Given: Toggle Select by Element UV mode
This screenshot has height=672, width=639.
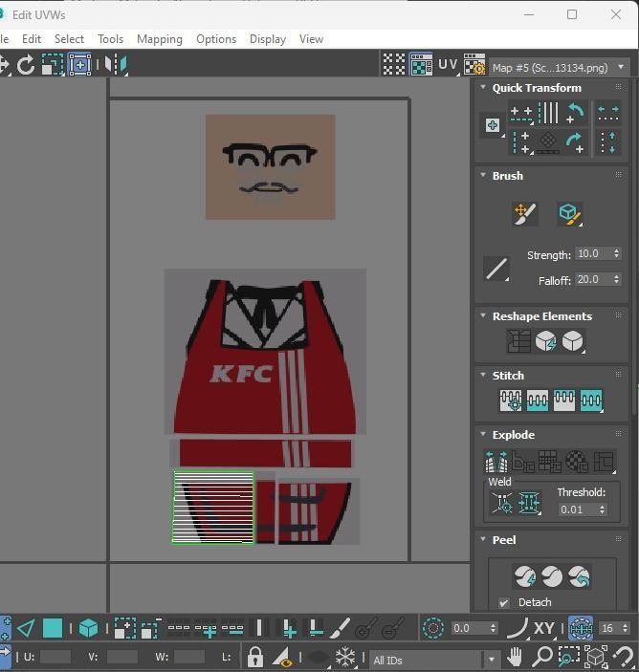Looking at the screenshot, I should 88,629.
